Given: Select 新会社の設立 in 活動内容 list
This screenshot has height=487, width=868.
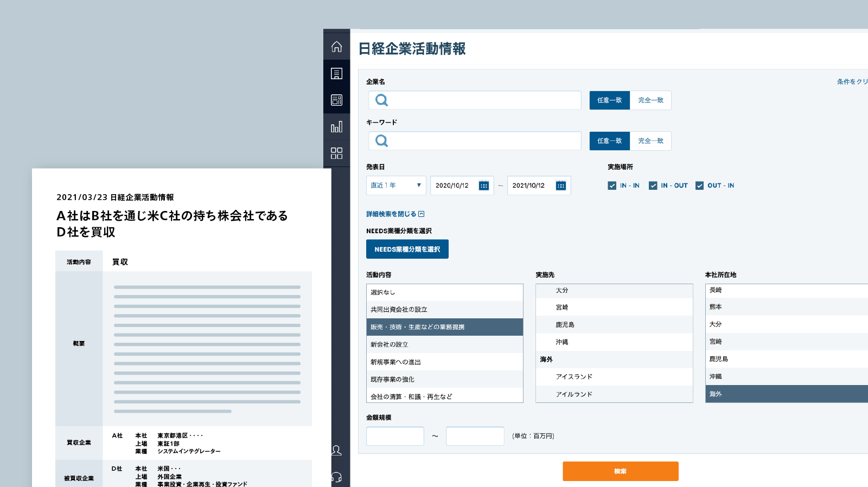Looking at the screenshot, I should (444, 344).
